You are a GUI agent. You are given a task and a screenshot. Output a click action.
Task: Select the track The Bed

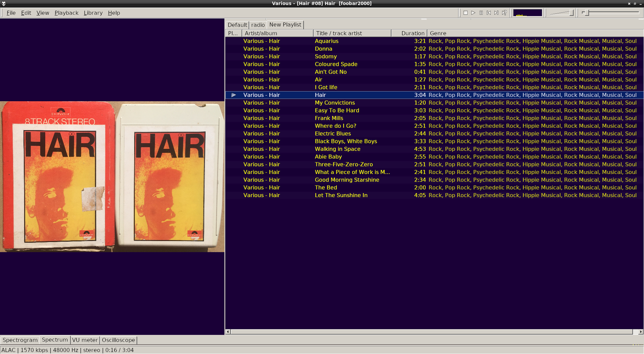(x=434, y=188)
